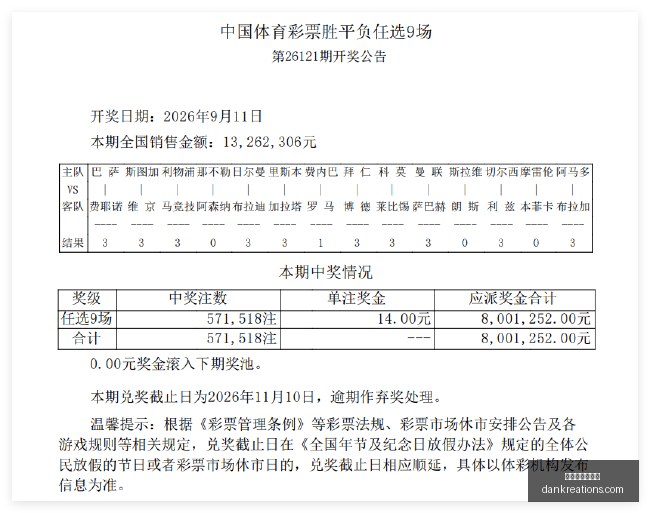Click home team 斯拉维
The height and width of the screenshot is (513, 650).
(465, 172)
